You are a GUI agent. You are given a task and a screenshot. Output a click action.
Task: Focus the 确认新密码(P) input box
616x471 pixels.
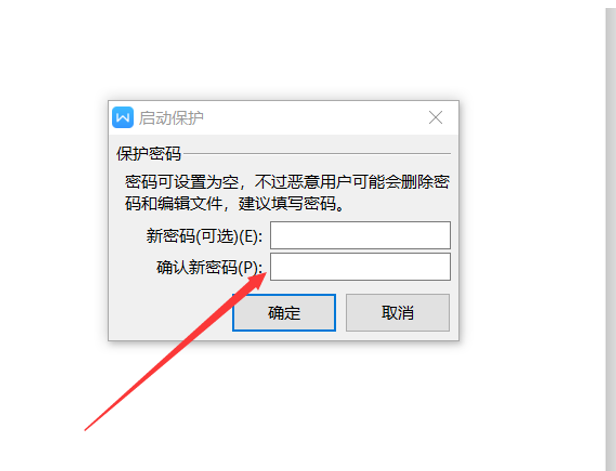pyautogui.click(x=360, y=267)
